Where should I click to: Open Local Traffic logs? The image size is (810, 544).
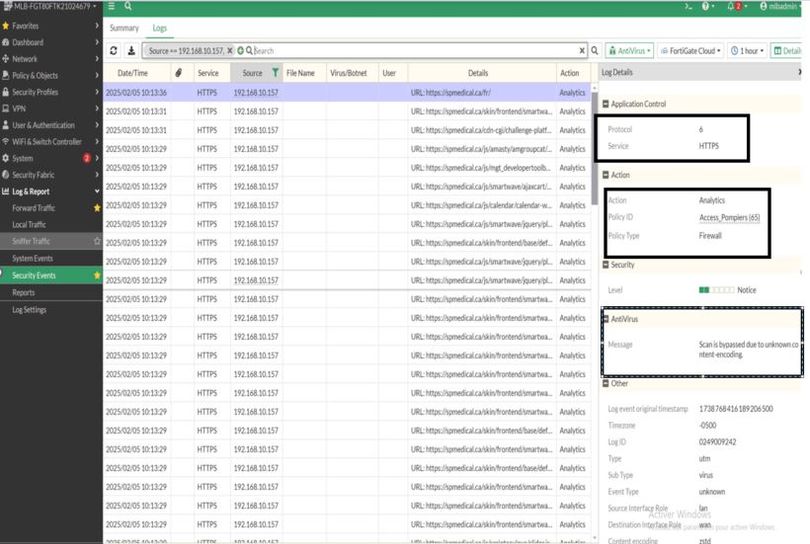(29, 224)
